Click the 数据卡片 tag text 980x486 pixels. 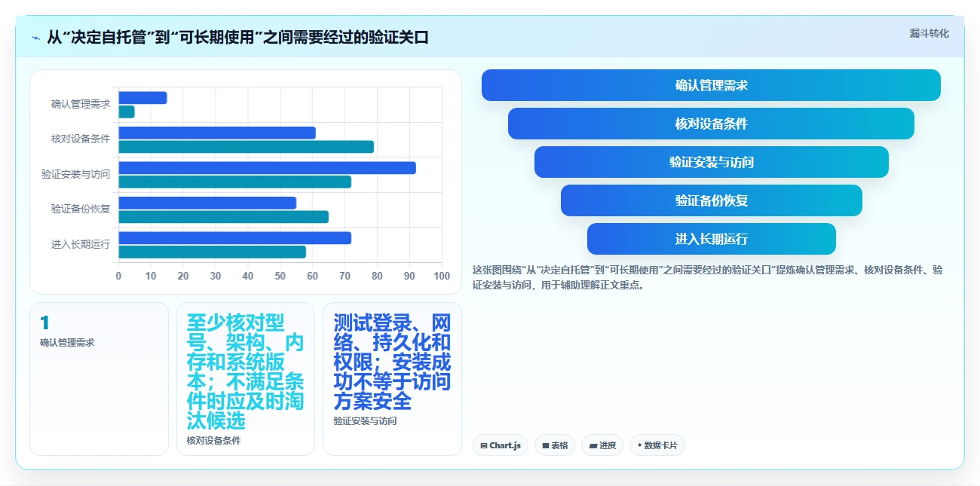pyautogui.click(x=661, y=445)
